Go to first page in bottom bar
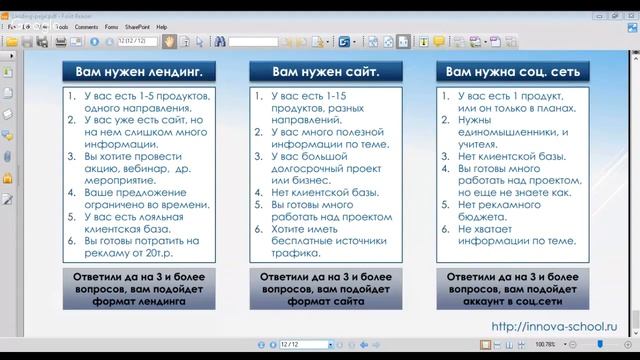The image size is (640, 360). (261, 345)
